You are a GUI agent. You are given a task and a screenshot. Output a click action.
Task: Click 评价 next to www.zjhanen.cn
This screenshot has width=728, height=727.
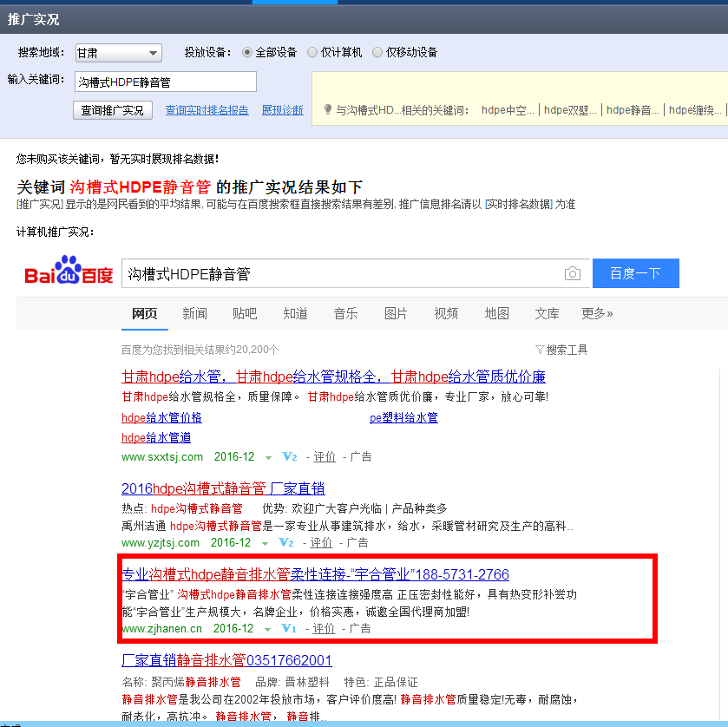324,629
